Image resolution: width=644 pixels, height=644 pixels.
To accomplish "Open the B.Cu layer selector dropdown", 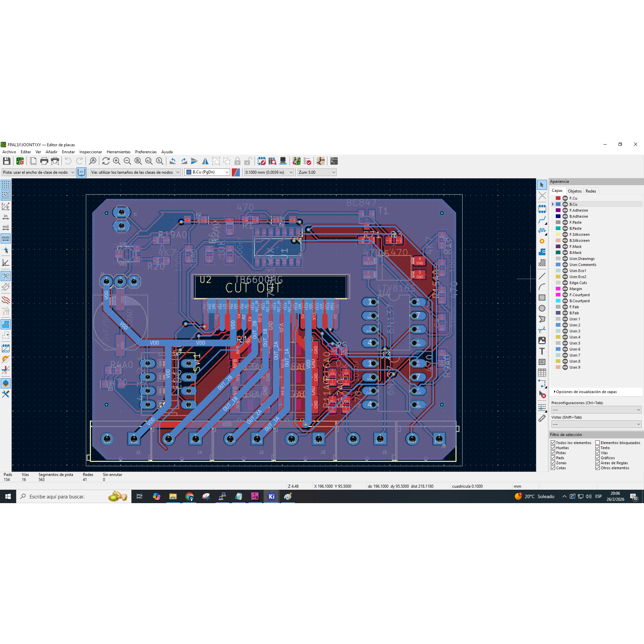I will [207, 172].
